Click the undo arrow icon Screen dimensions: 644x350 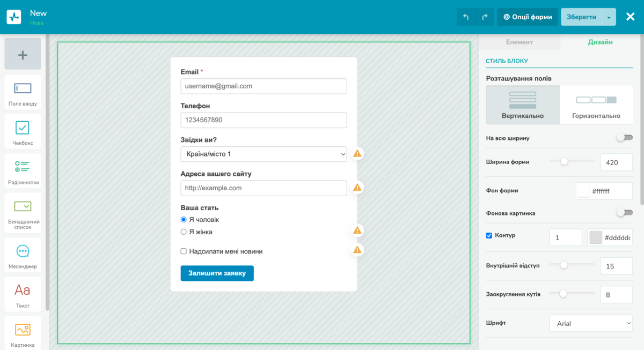pos(466,17)
